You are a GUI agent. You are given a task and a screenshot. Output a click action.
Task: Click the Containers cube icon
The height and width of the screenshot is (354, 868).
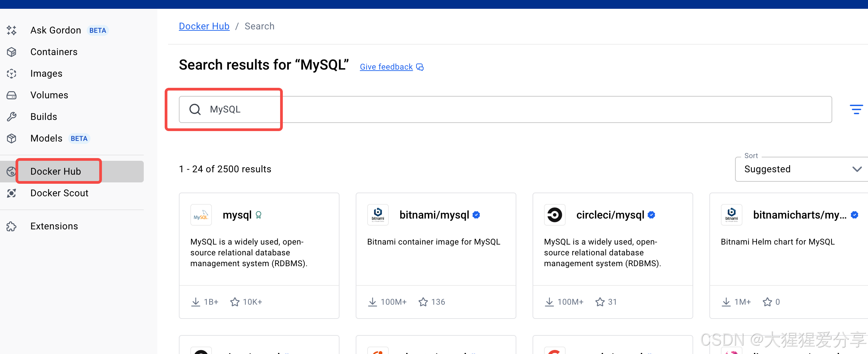[x=11, y=52]
